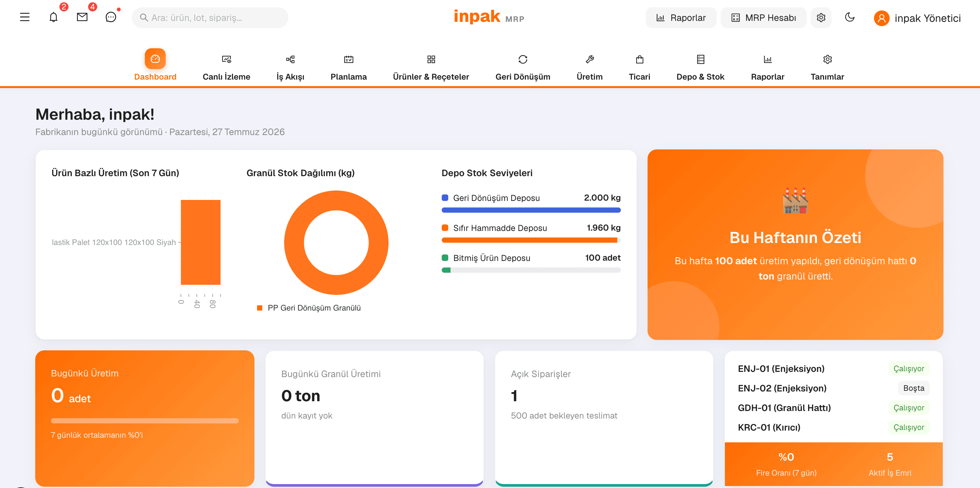Open the Ticari shopping bag icon
This screenshot has width=980, height=488.
[639, 59]
